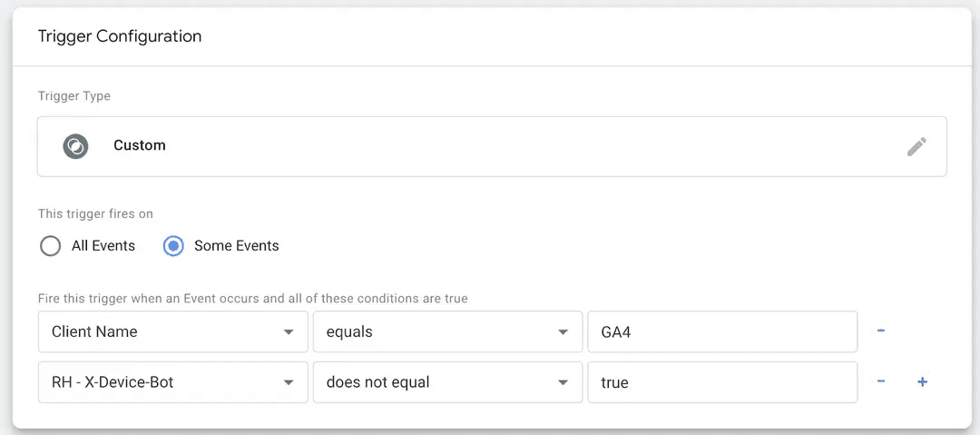This screenshot has height=435, width=980.
Task: Open the RH - X-Device-Bot variable dropdown
Action: tap(173, 381)
